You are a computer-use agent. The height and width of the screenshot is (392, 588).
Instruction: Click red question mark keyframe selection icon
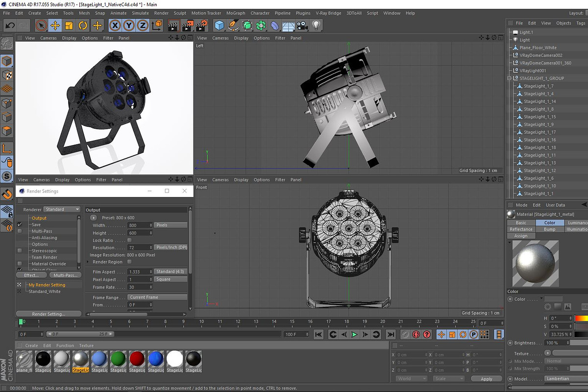click(427, 335)
